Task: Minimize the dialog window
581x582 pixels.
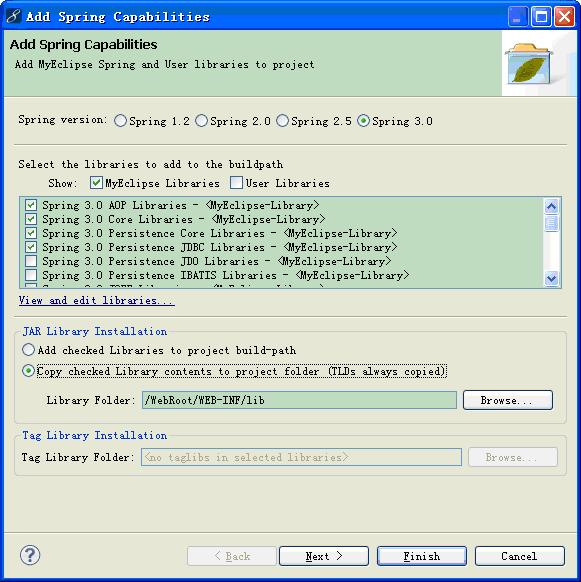Action: tap(518, 17)
